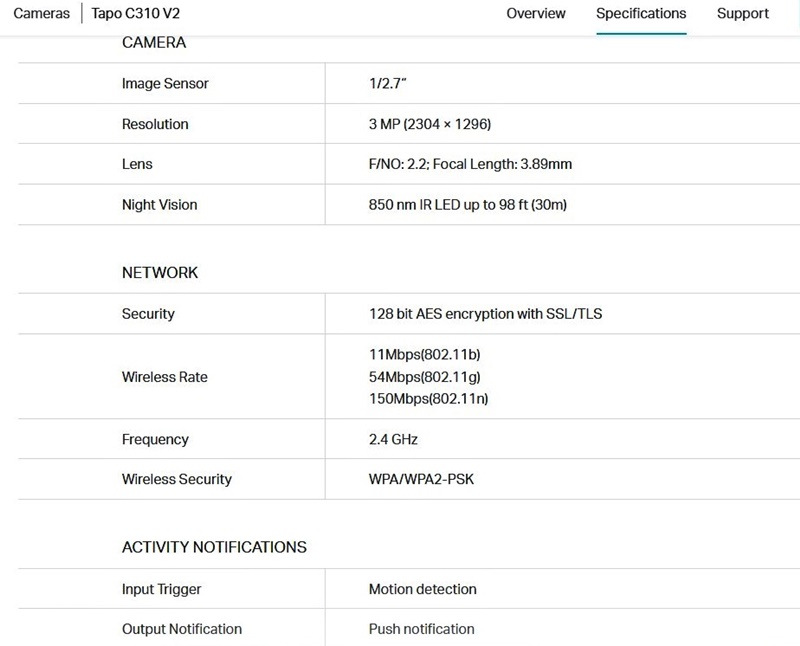Click the Output Notification row label
The width and height of the screenshot is (800, 646).
(x=181, y=630)
